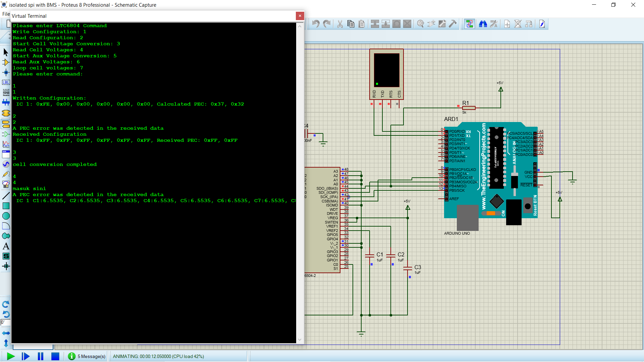Run the Electrical Rule Check
644x362 pixels.
coord(542,24)
